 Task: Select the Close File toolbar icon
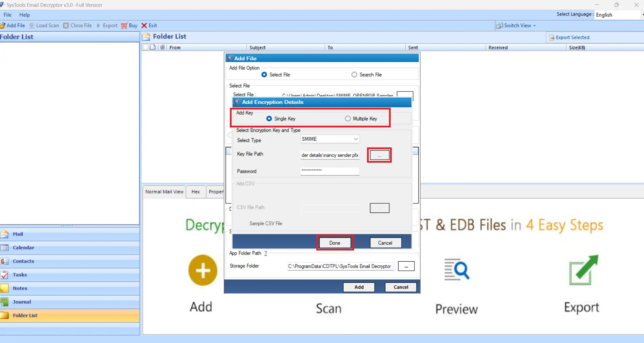click(x=78, y=25)
